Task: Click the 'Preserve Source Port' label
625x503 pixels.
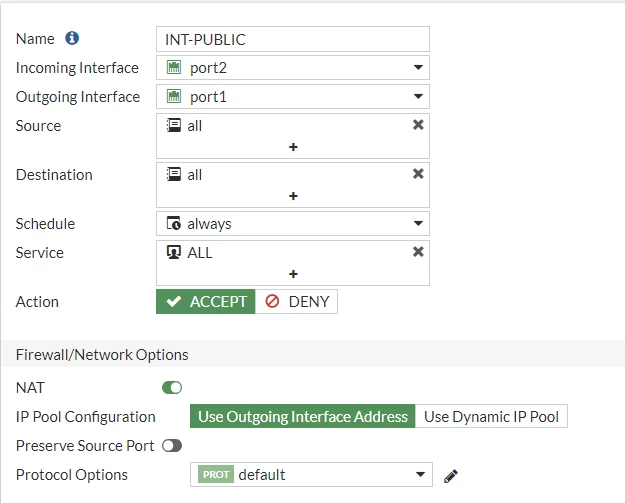Action: coord(85,446)
